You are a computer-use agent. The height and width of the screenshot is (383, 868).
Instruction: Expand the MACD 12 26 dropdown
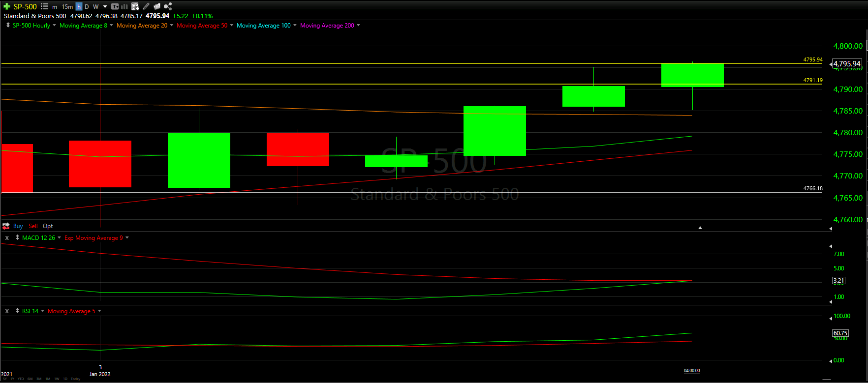[x=59, y=237]
